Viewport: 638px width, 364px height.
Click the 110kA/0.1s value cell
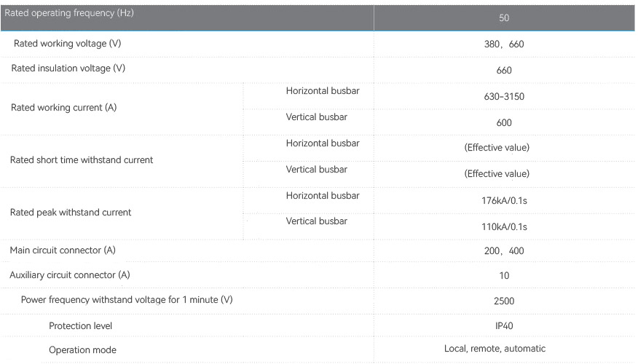[504, 227]
